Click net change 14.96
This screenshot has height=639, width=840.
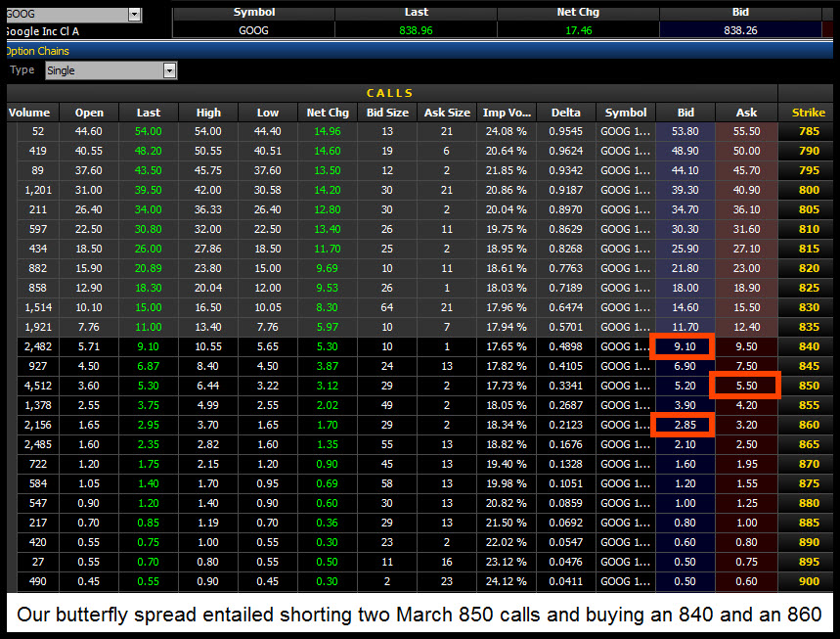click(x=328, y=131)
